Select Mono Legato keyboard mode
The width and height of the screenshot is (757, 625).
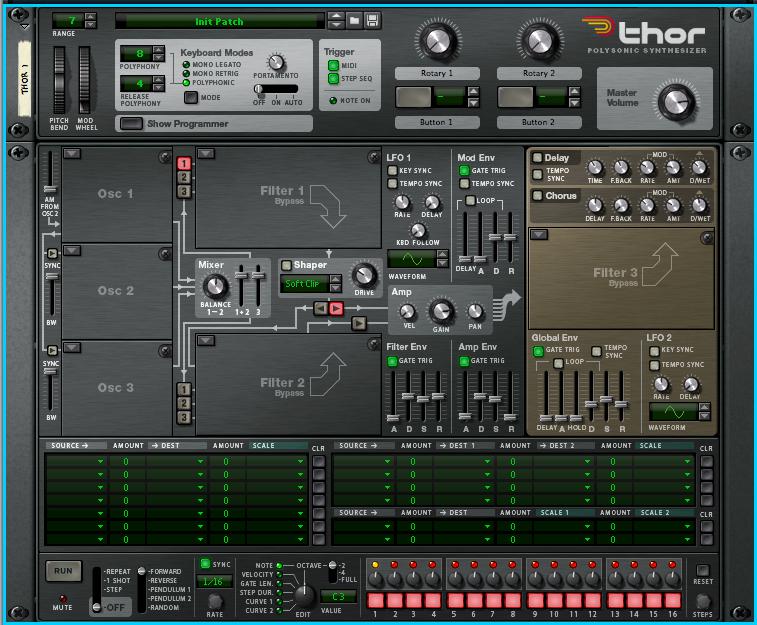pos(186,65)
